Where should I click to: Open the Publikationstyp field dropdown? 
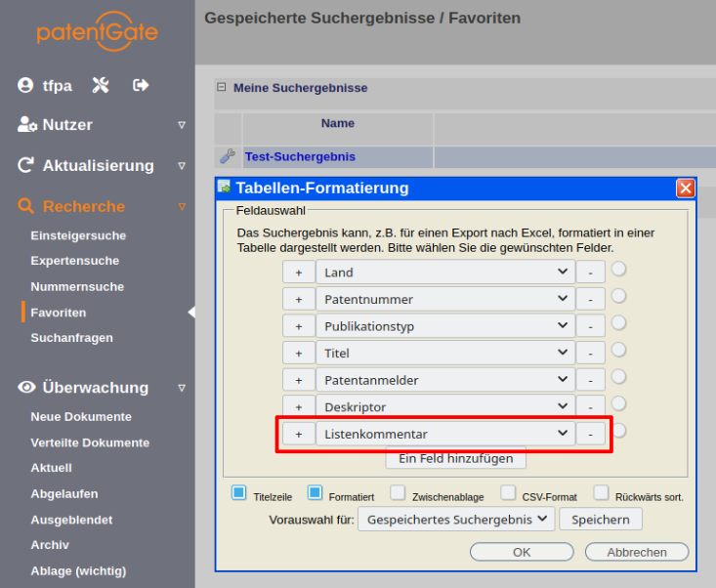click(444, 326)
